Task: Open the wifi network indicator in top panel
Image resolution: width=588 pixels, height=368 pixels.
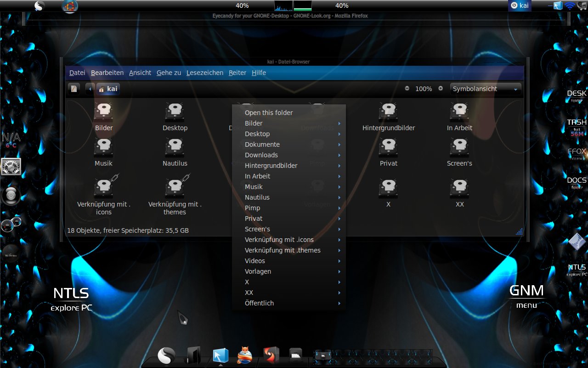Action: [x=570, y=6]
